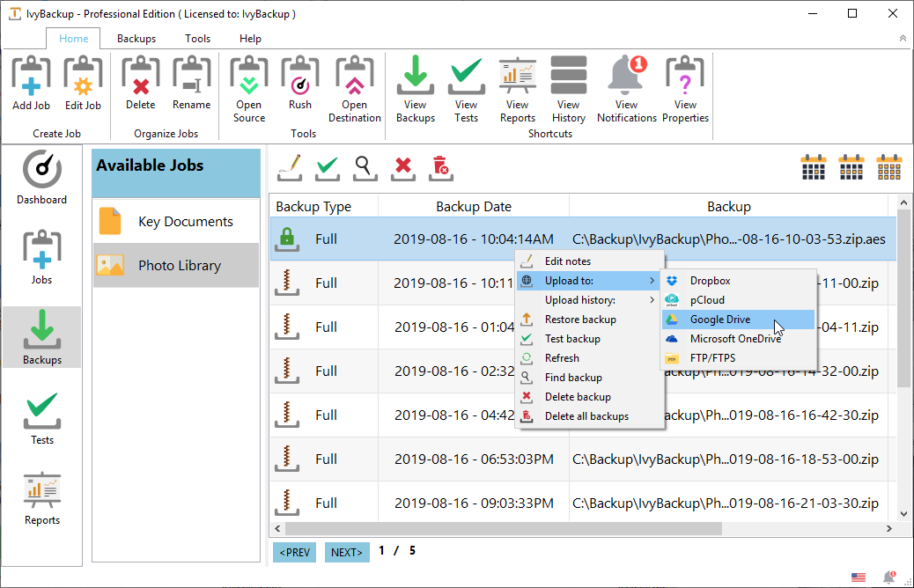
Task: Click the scroll down arrow of backup list
Action: pyautogui.click(x=903, y=513)
